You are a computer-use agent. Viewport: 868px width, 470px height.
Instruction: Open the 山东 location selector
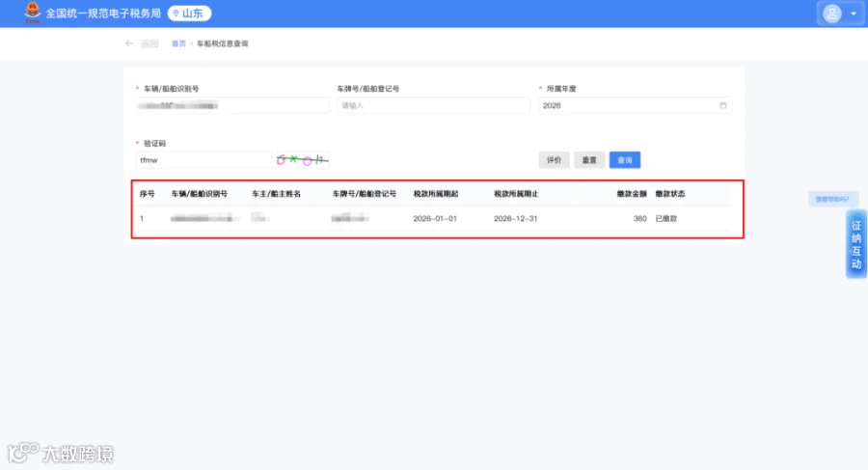click(189, 14)
